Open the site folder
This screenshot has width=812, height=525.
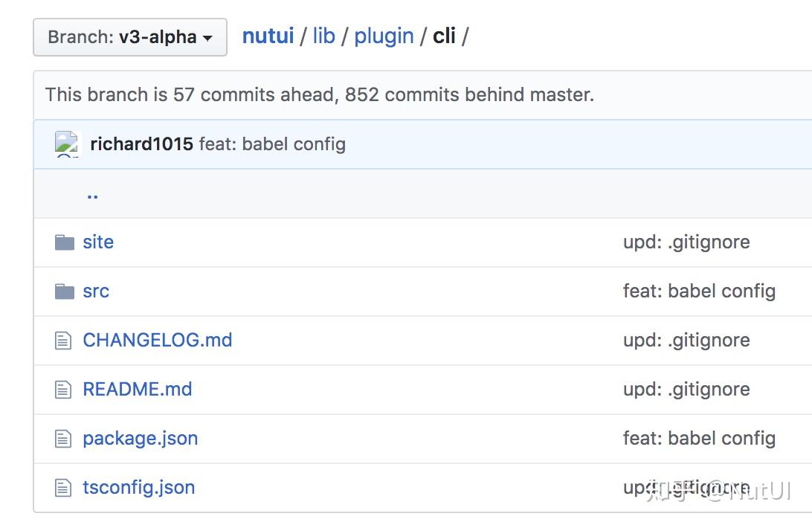point(98,242)
